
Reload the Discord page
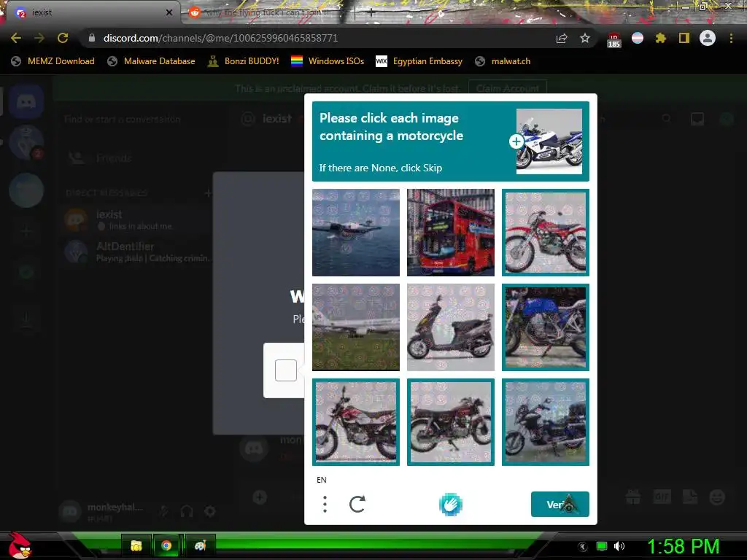click(x=63, y=38)
